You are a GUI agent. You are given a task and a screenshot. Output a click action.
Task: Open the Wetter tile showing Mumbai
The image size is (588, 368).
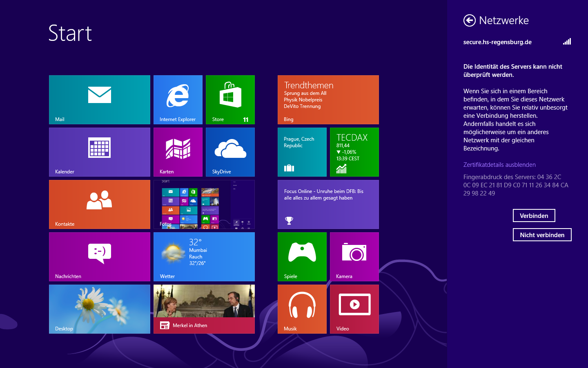(204, 257)
